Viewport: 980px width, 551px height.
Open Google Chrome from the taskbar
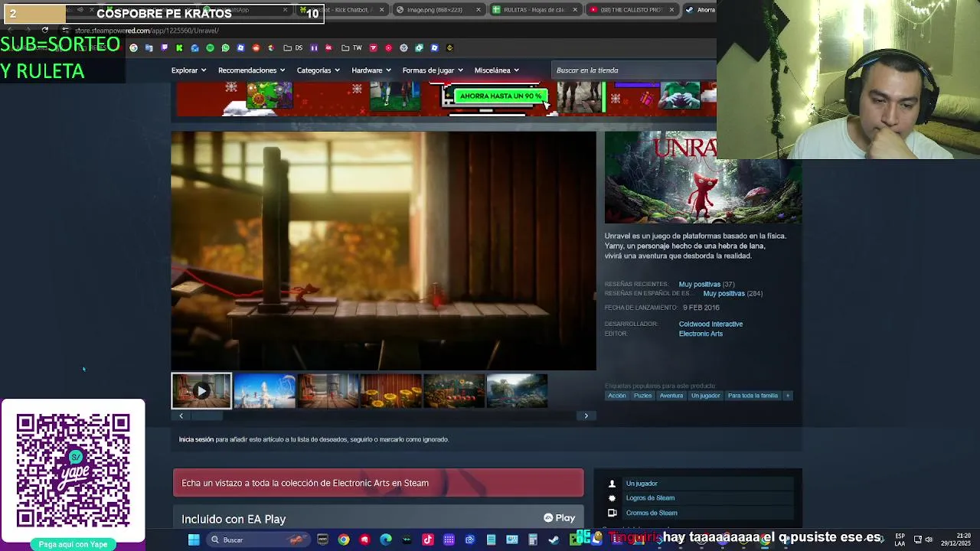coord(344,540)
